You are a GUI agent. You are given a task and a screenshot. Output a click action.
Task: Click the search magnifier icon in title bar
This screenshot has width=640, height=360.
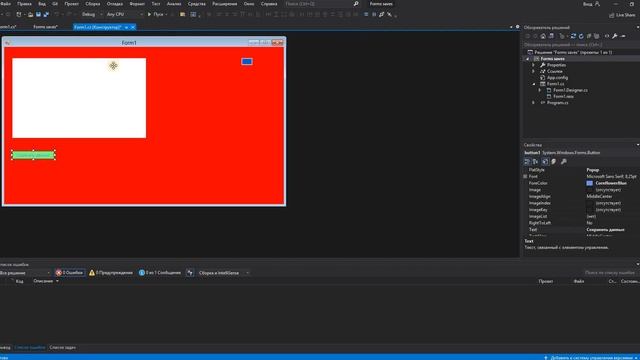coord(356,4)
